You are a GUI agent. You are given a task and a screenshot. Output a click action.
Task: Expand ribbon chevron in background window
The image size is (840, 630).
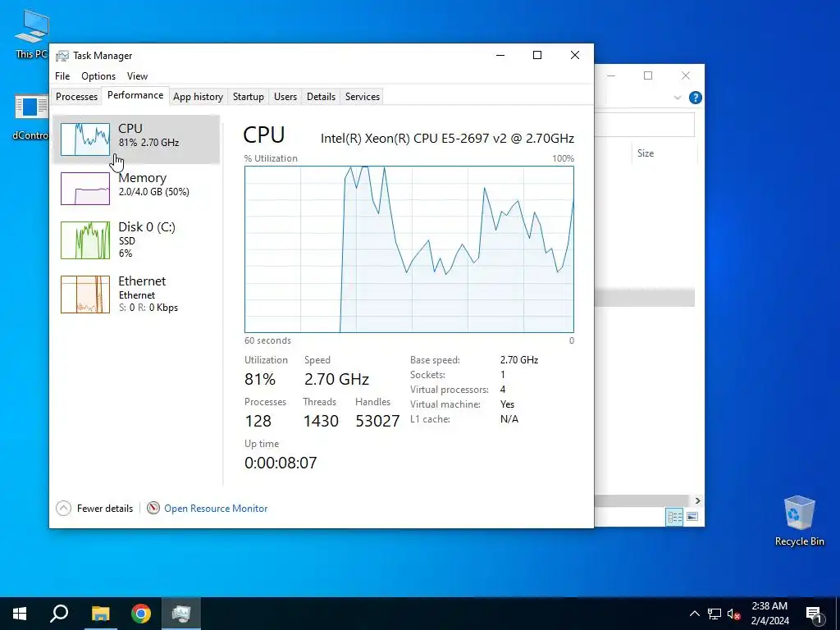[x=677, y=98]
